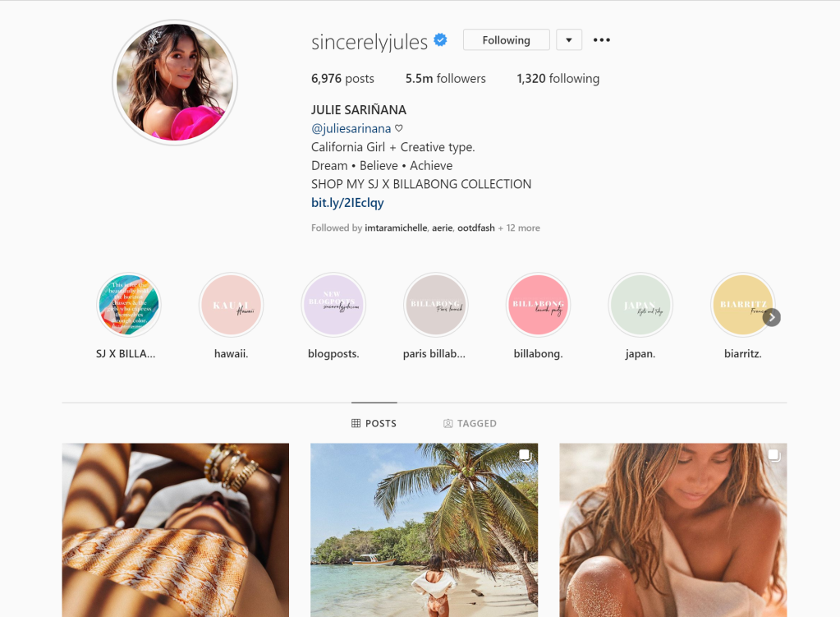Expand the suggested accounts dropdown arrow
840x617 pixels.
pos(569,39)
